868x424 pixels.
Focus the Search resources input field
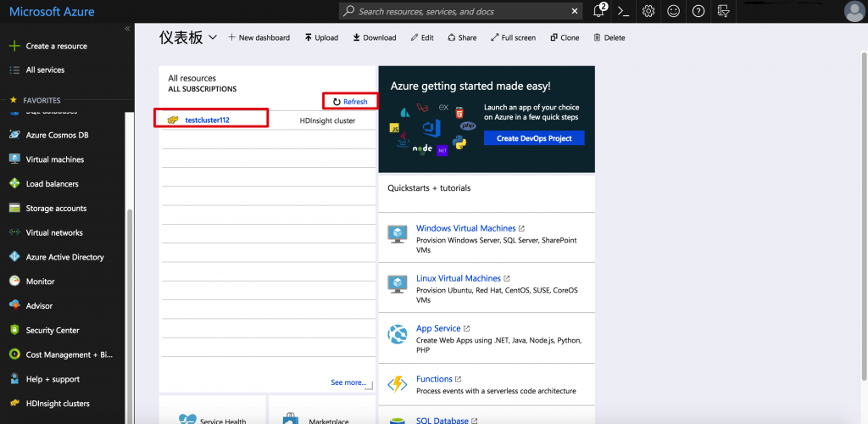[x=462, y=11]
